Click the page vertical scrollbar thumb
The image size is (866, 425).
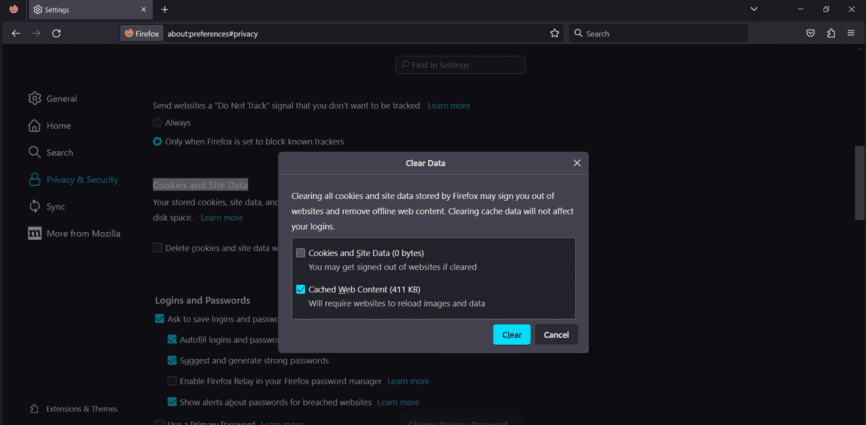pyautogui.click(x=859, y=183)
